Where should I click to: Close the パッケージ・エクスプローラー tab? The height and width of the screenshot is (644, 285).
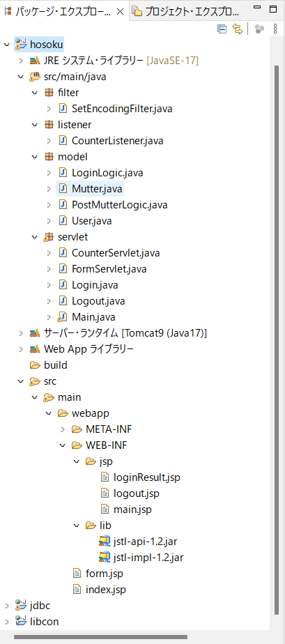click(121, 12)
